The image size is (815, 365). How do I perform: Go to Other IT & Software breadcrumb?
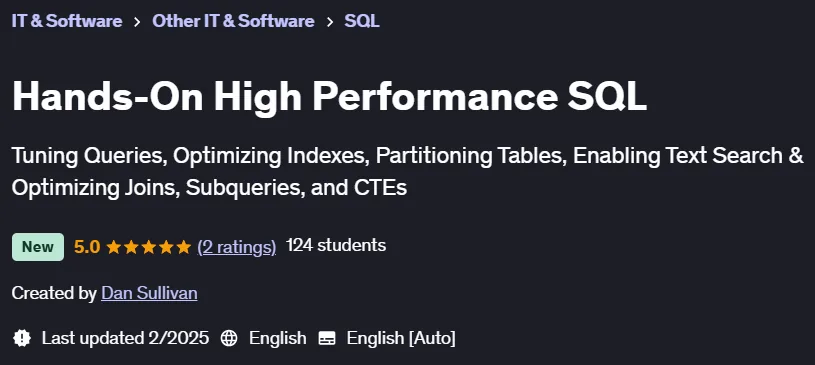click(x=233, y=21)
